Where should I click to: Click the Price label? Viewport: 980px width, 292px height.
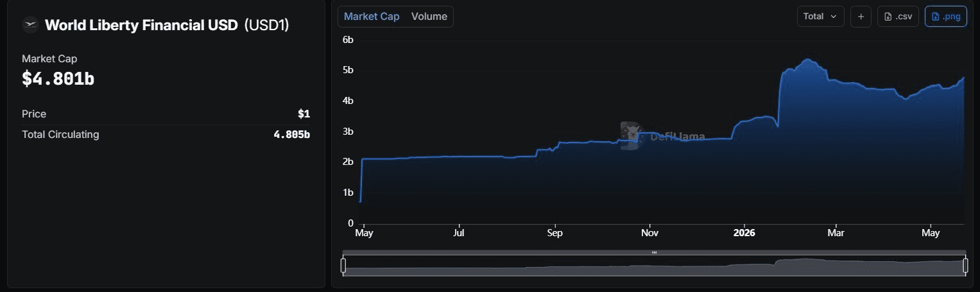(x=34, y=114)
